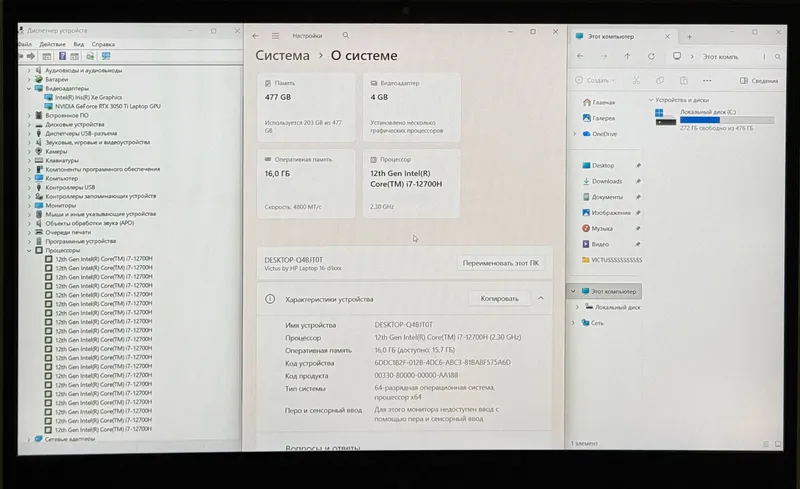
Task: Open the Оперативная память 16,0 ГБ card
Action: tap(306, 183)
